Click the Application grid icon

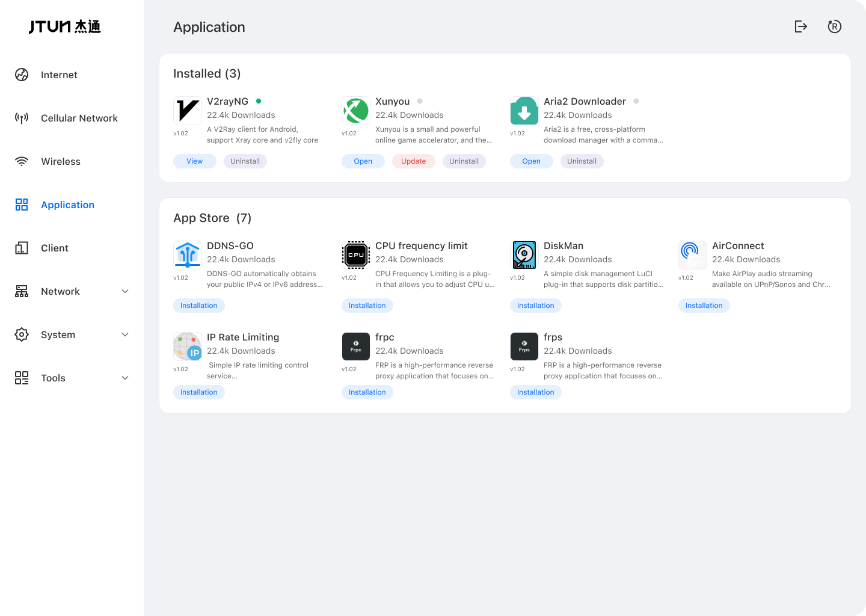pos(22,205)
